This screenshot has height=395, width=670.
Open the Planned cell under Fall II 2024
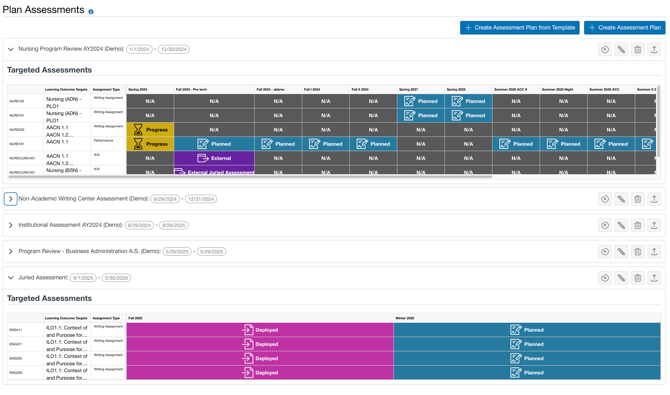(373, 144)
